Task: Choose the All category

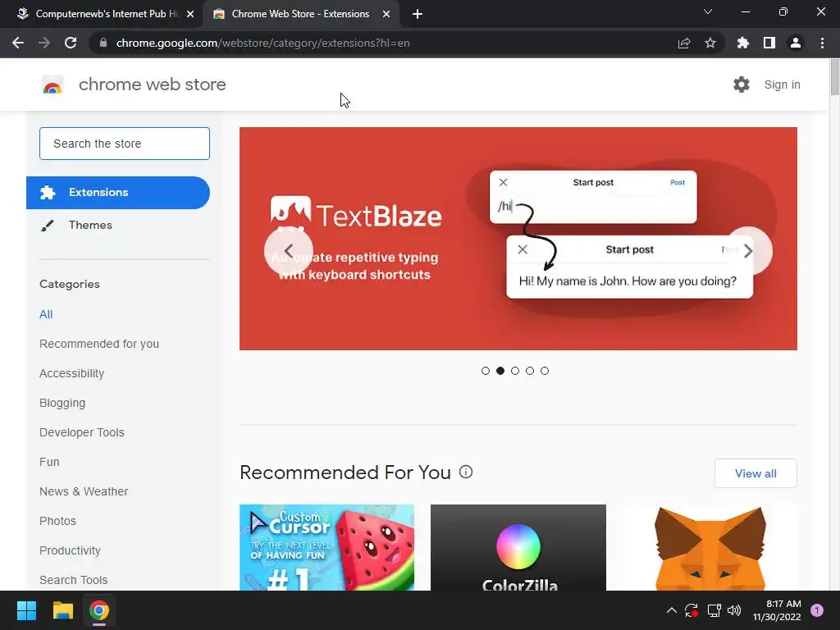Action: (46, 314)
